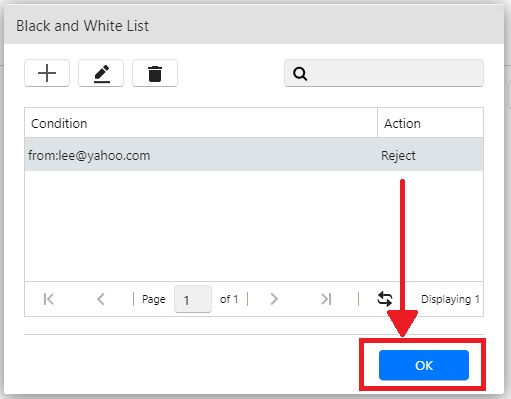Jump to the last page
This screenshot has width=511, height=399.
(x=326, y=299)
